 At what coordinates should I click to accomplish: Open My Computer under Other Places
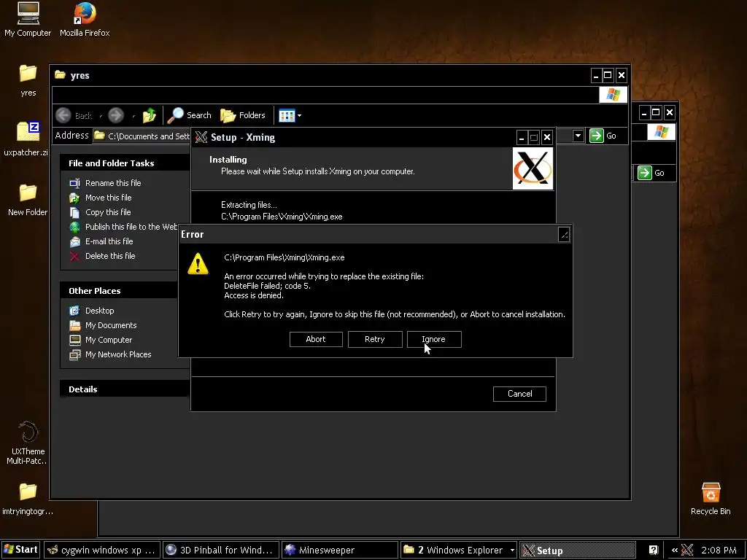[109, 340]
